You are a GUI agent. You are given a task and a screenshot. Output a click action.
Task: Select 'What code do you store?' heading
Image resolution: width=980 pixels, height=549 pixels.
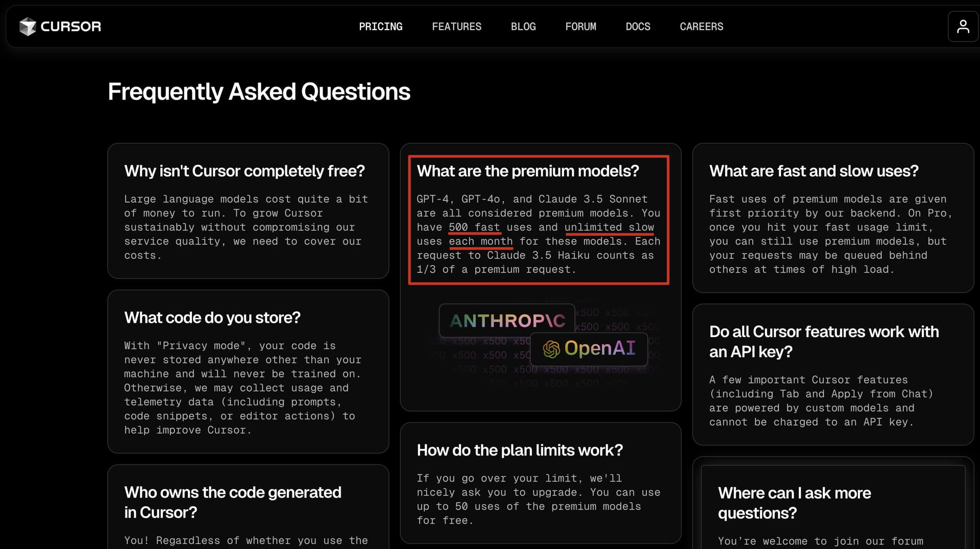[x=212, y=318]
